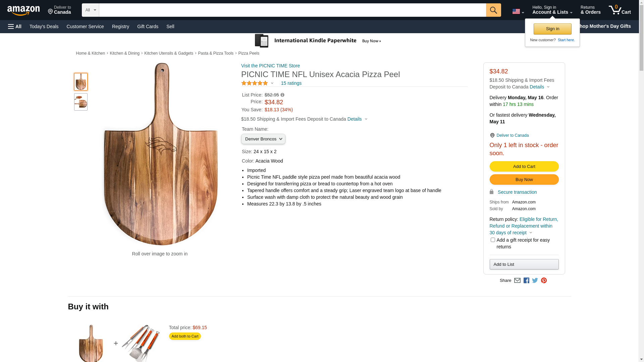Open Gift Cards in navigation

pyautogui.click(x=148, y=26)
